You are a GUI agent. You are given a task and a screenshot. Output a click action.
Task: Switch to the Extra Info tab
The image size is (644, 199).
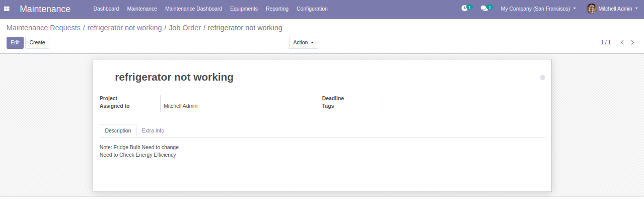tap(153, 130)
